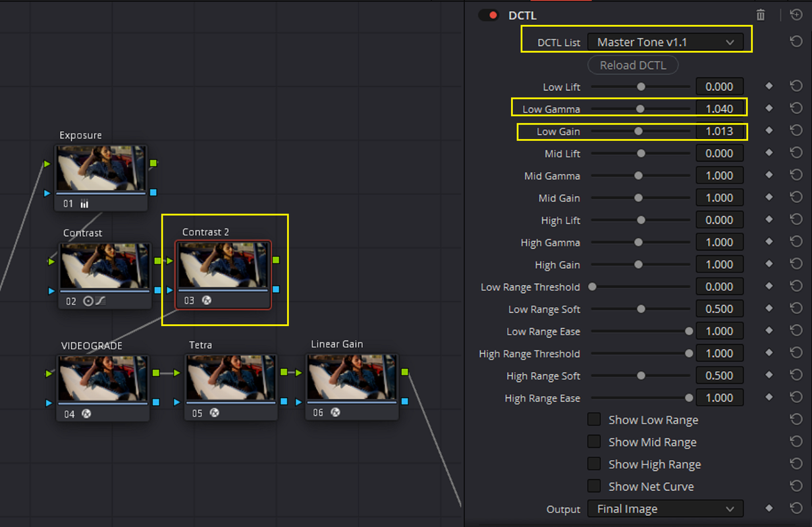
Task: Reset the High Range Soft parameter
Action: click(x=796, y=375)
